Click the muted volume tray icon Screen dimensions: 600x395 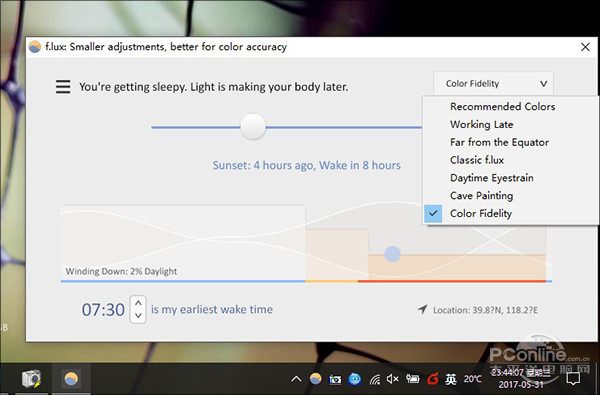(393, 379)
